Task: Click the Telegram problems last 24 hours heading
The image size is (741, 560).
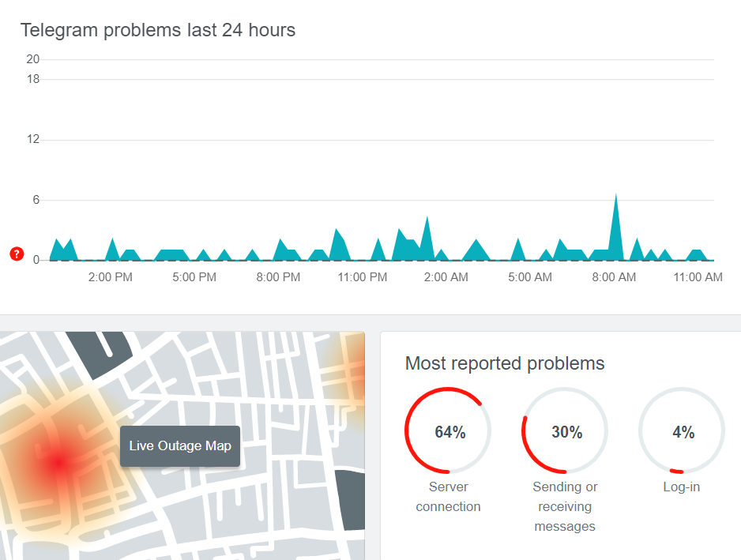Action: (157, 30)
